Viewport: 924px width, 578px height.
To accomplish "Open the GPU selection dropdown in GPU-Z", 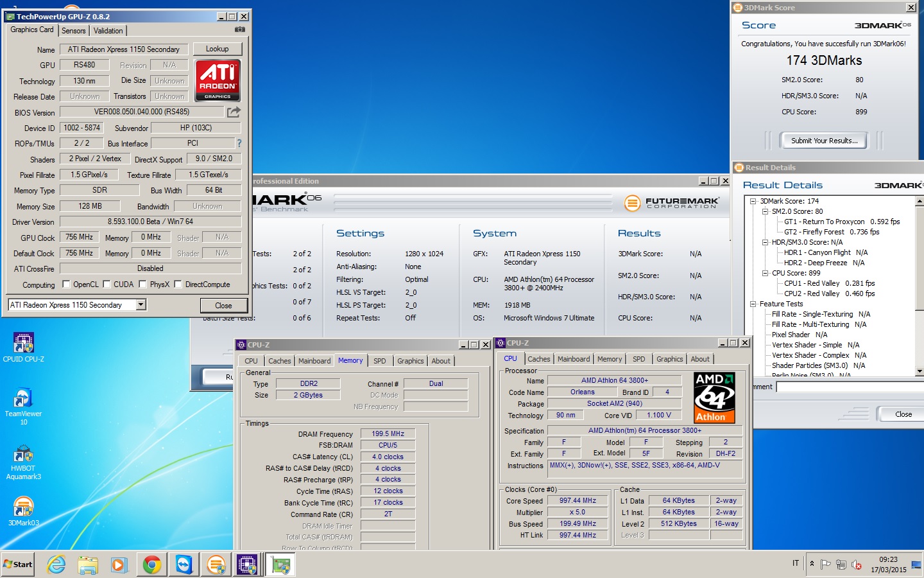I will tap(141, 305).
